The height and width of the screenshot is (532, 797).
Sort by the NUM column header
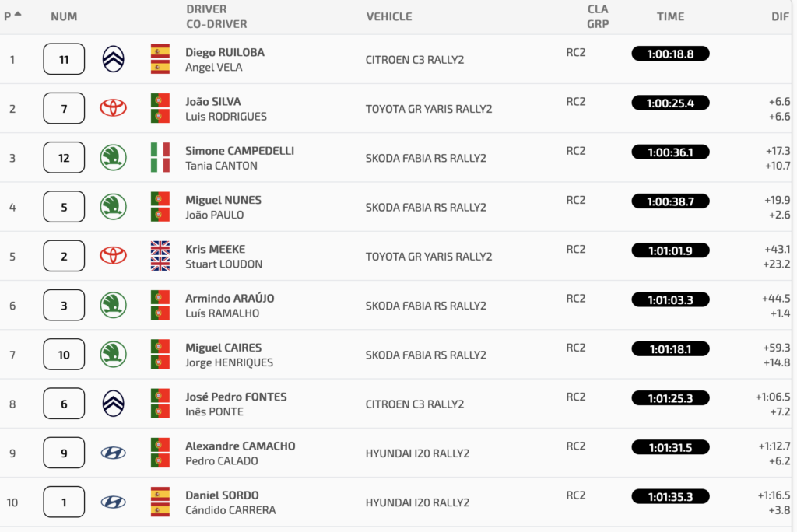coord(64,16)
